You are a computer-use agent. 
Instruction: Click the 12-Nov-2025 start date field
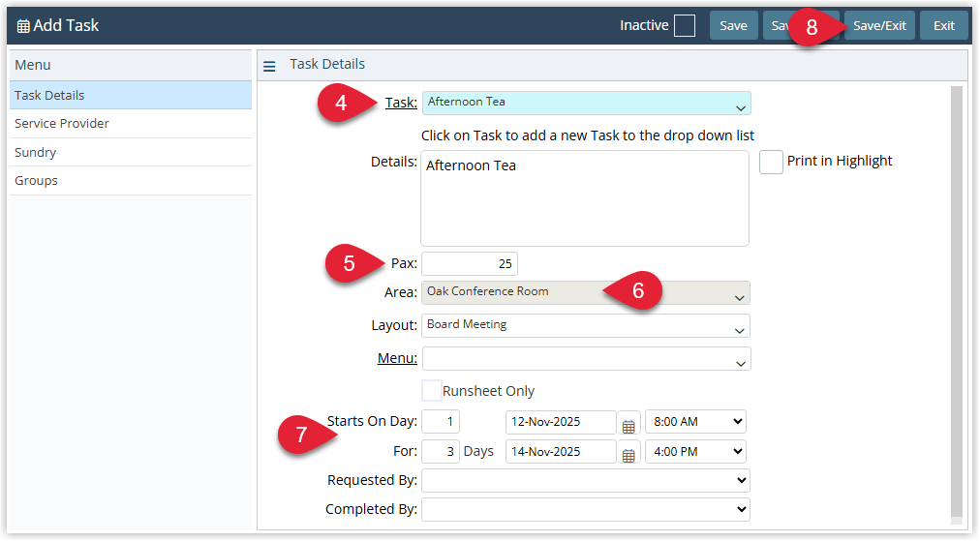tap(561, 422)
